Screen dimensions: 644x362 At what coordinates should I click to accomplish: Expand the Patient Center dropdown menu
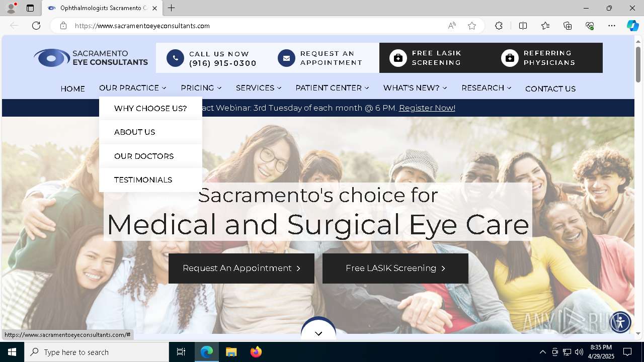(x=332, y=88)
